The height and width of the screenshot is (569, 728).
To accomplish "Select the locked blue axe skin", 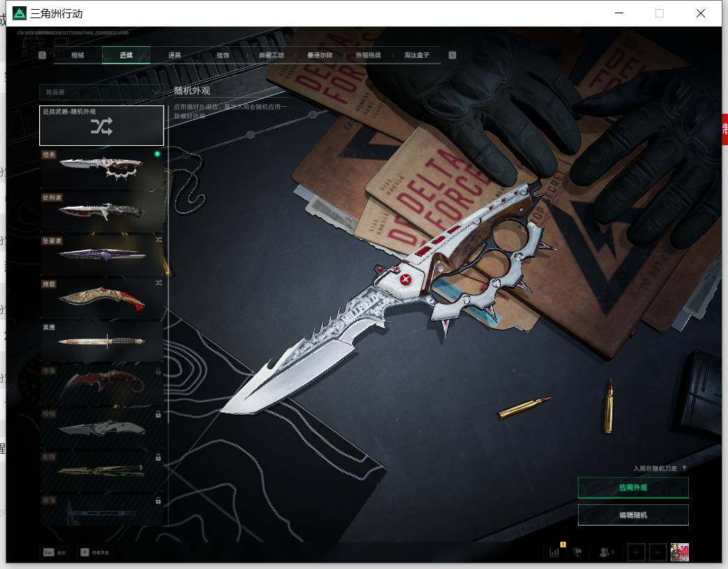I will pos(102,510).
